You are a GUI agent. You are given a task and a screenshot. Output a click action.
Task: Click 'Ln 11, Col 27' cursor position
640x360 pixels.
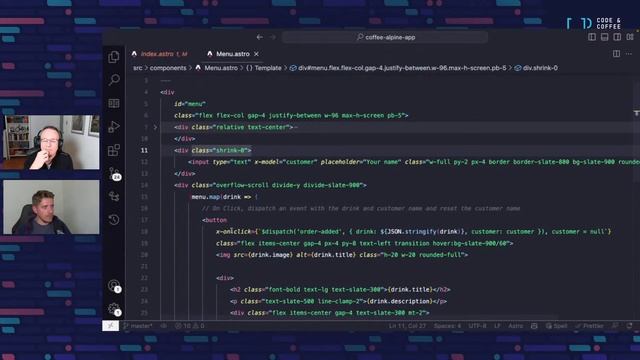tap(407, 326)
